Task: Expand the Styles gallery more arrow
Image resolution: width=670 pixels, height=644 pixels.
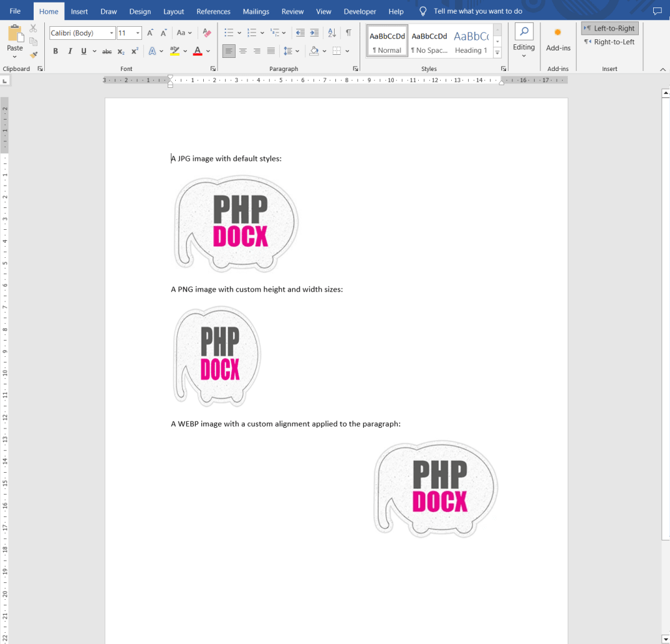Action: 497,52
